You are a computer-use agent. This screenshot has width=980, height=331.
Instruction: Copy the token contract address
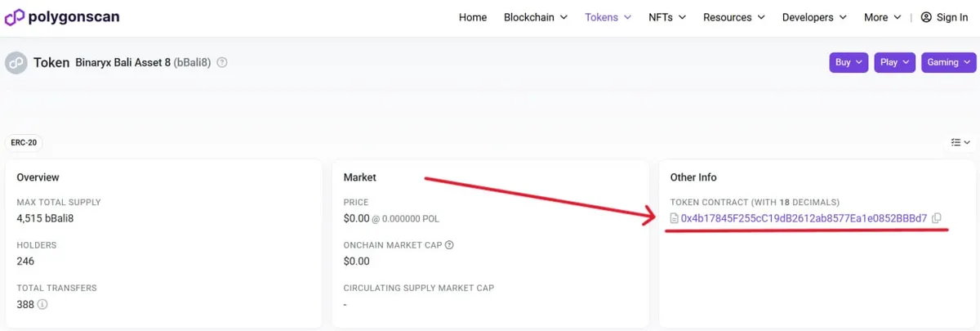coord(937,218)
